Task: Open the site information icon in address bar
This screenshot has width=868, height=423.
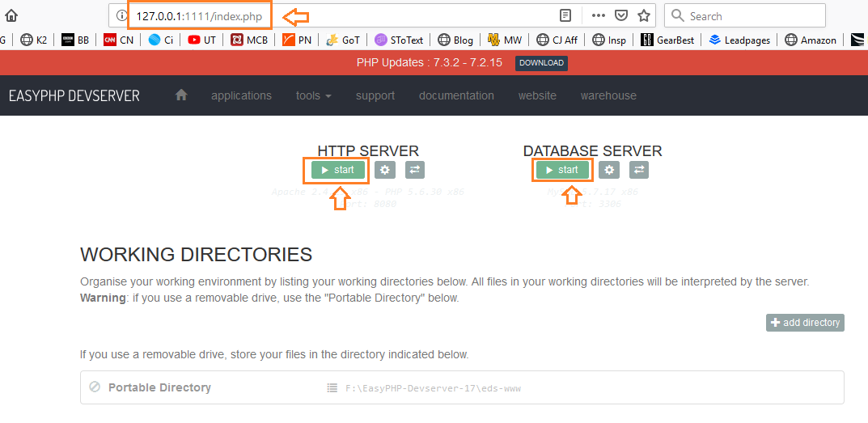Action: point(121,16)
